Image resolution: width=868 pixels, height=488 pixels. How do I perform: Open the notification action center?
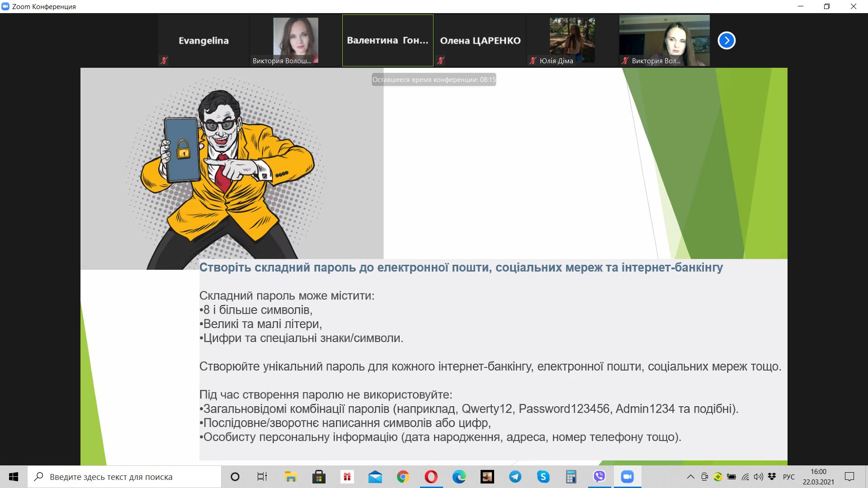(849, 477)
